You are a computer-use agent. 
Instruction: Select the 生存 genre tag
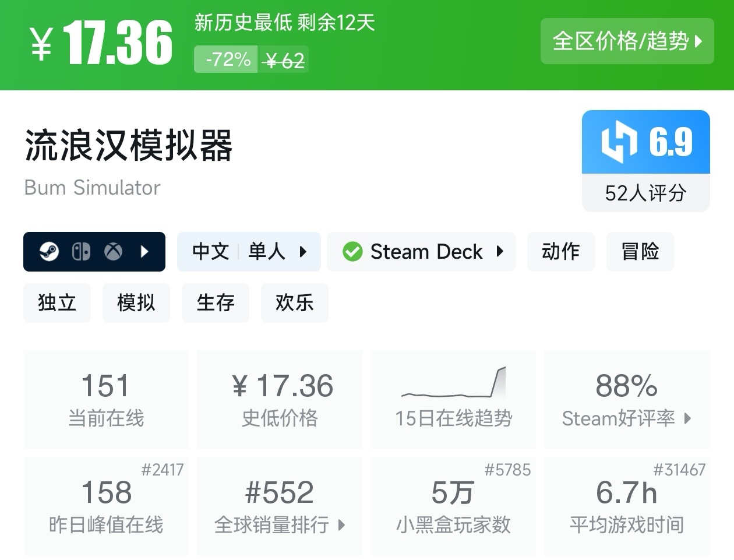click(216, 303)
